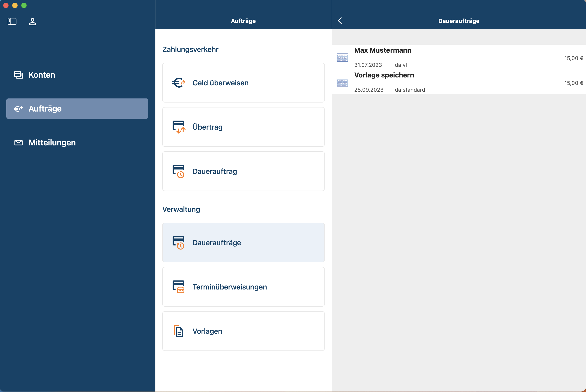Open the Vorlage speichern standing order

pos(459,82)
